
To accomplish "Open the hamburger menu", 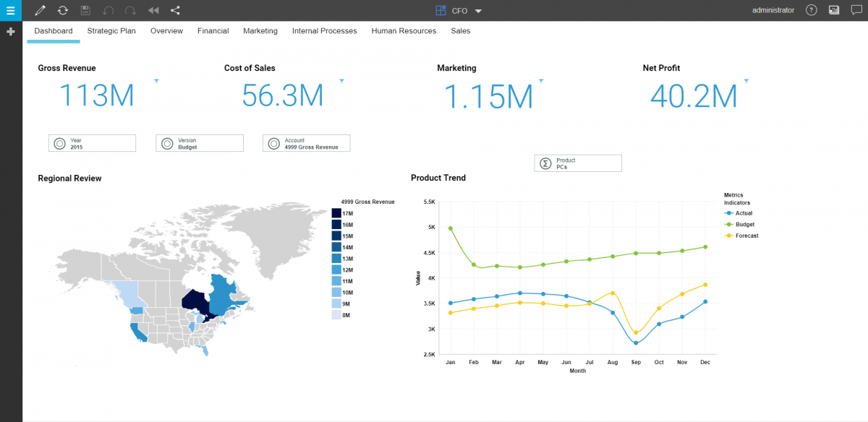I will click(x=9, y=10).
